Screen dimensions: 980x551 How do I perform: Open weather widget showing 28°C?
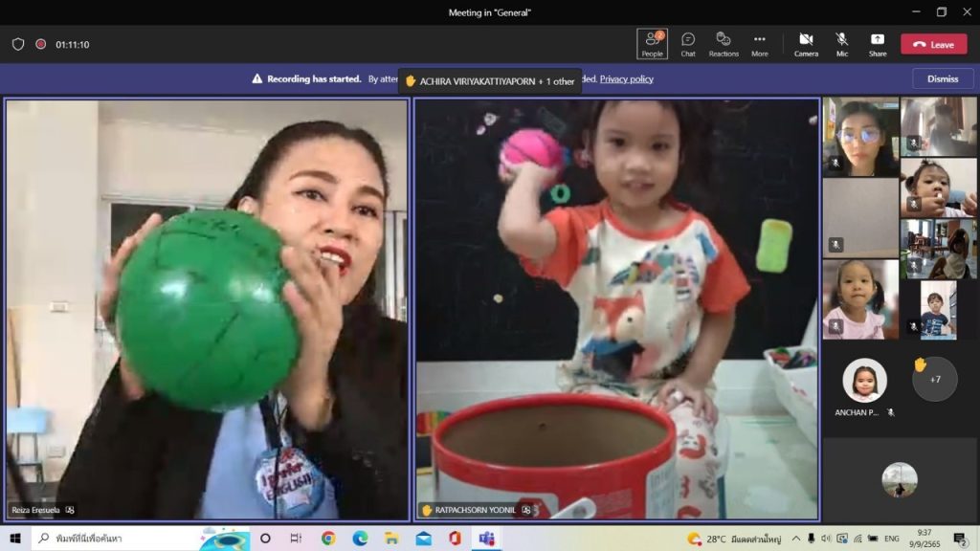point(734,539)
